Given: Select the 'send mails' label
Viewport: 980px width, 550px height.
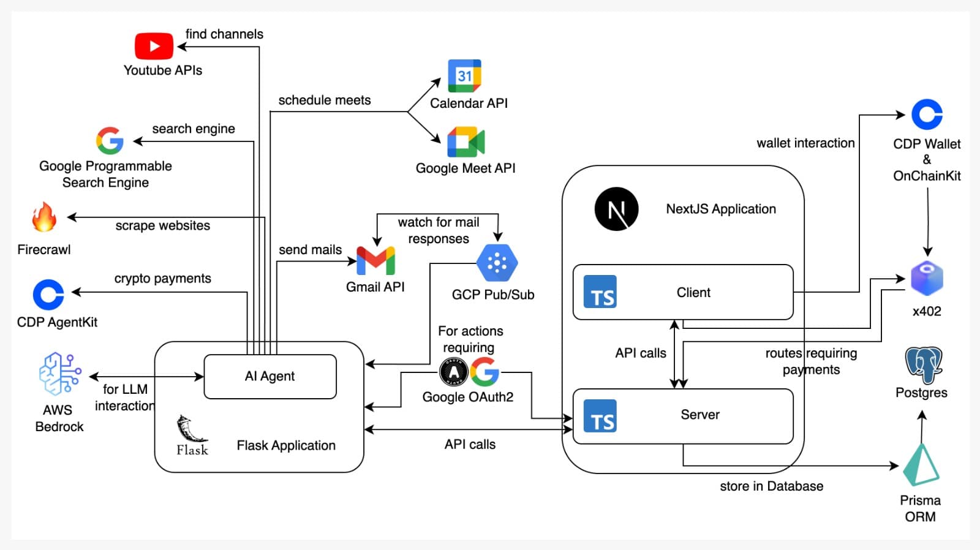Looking at the screenshot, I should click(x=311, y=249).
